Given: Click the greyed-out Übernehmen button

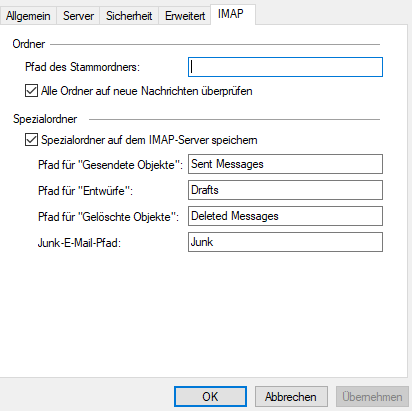Looking at the screenshot, I should (x=372, y=397).
